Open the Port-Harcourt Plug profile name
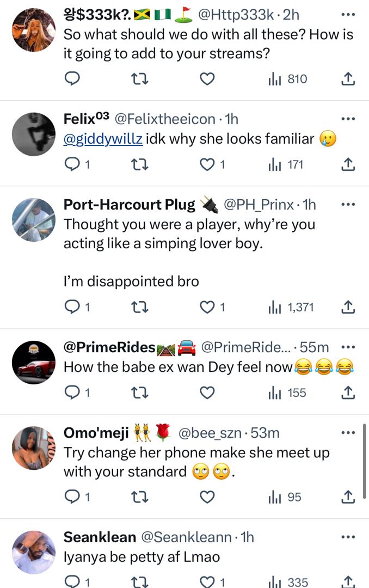 tap(130, 204)
